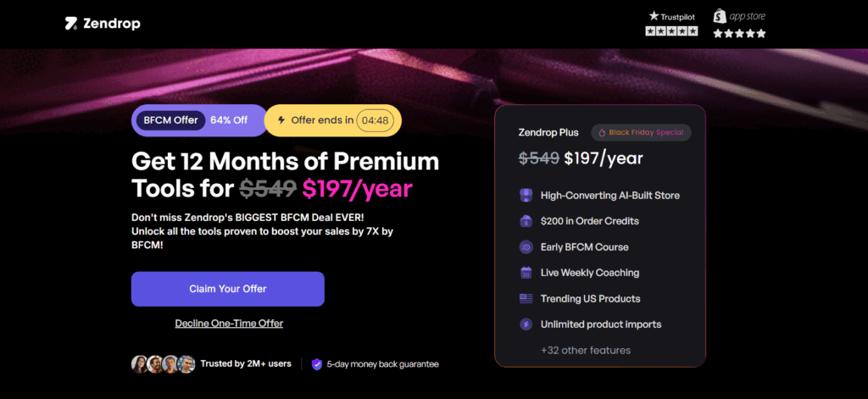Click the AI-Built Store feature icon

(x=526, y=195)
